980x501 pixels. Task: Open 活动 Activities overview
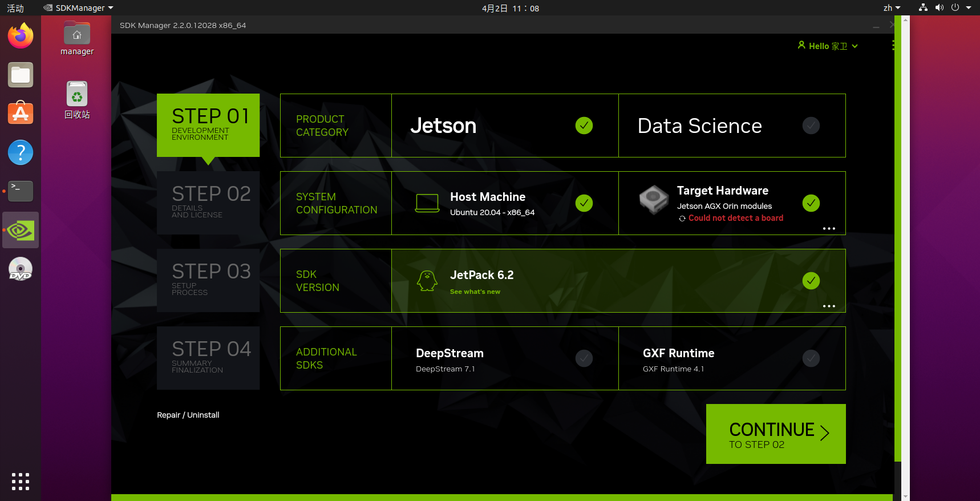pyautogui.click(x=15, y=8)
